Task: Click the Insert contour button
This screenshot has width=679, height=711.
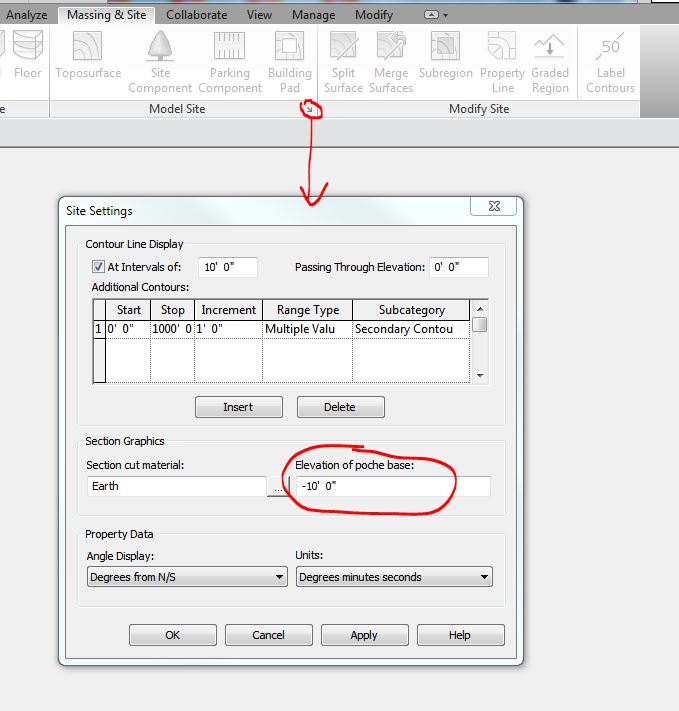Action: pyautogui.click(x=239, y=407)
